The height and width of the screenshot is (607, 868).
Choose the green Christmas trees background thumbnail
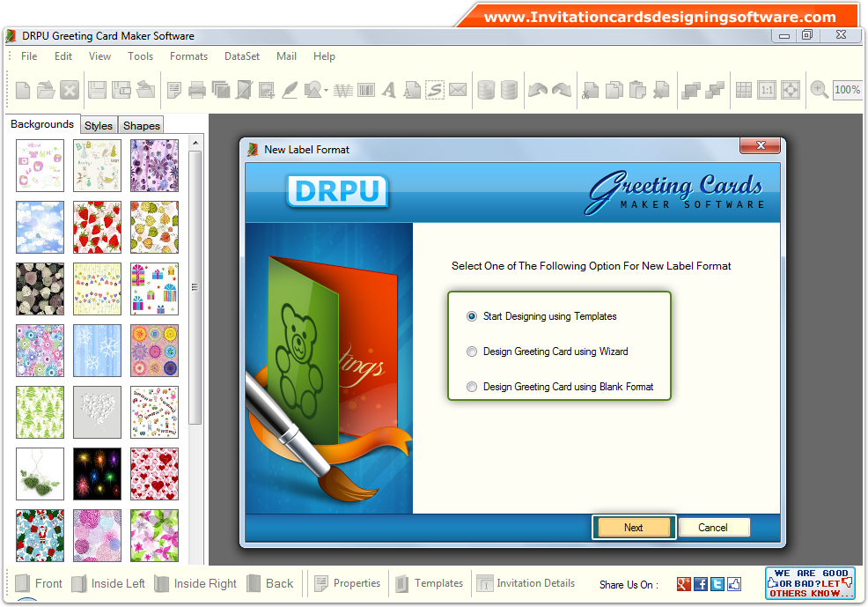coord(40,412)
